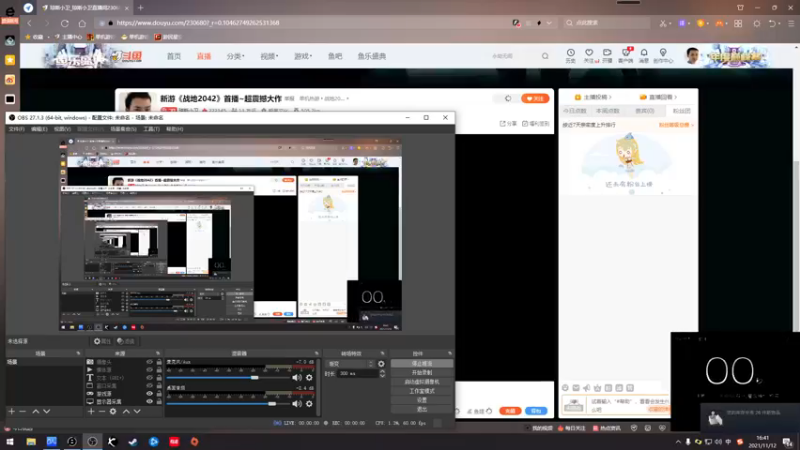This screenshot has height=450, width=800.
Task: Move the source down with the sources panel down arrow
Action: point(137,411)
